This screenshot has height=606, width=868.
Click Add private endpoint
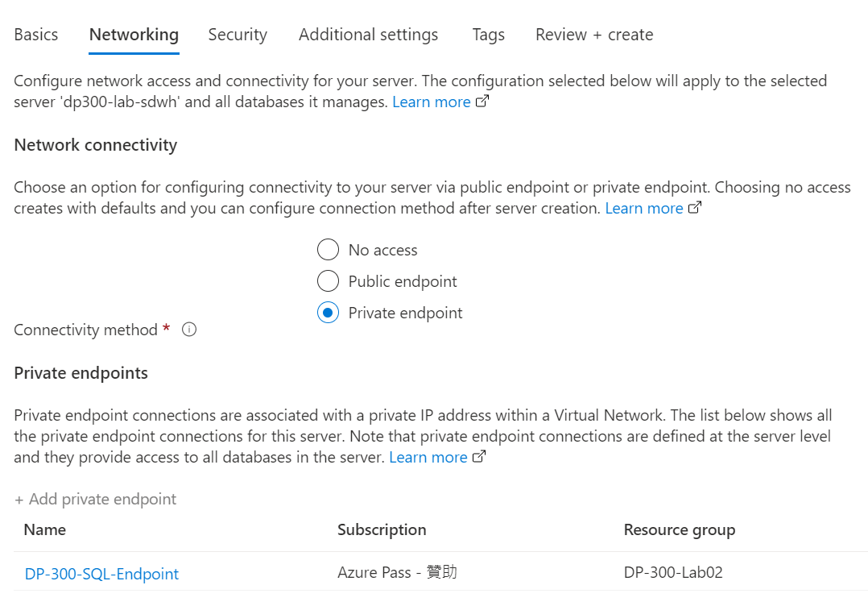click(x=96, y=499)
